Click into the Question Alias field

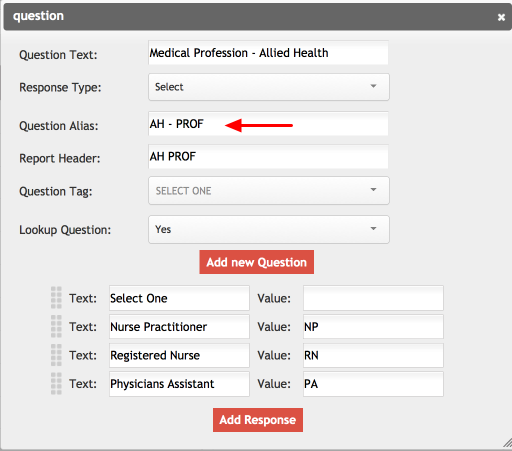(268, 124)
